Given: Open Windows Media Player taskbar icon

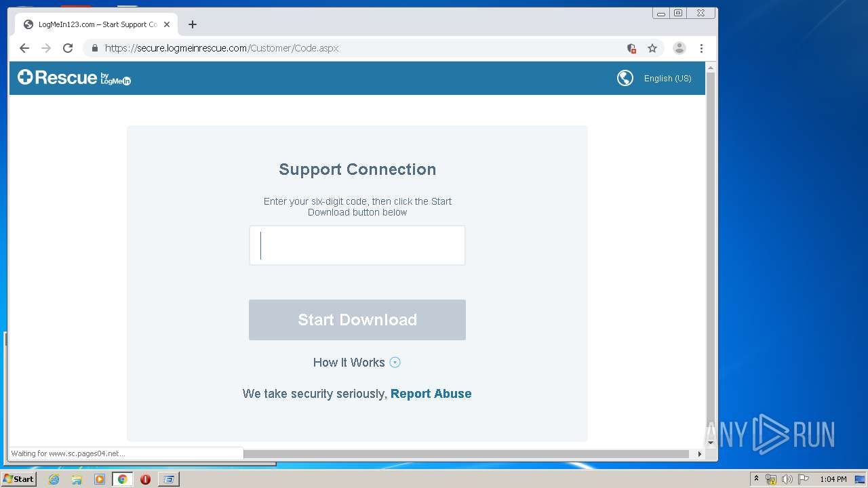Looking at the screenshot, I should pyautogui.click(x=100, y=479).
